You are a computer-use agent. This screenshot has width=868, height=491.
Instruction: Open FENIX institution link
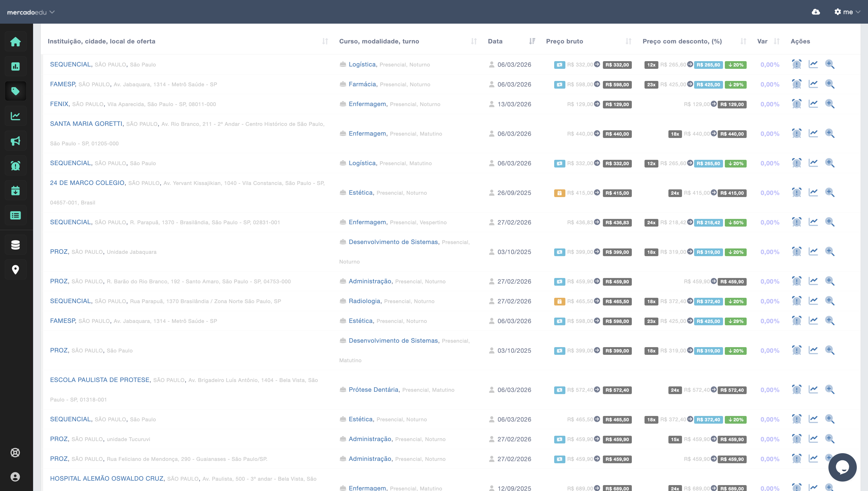click(60, 104)
